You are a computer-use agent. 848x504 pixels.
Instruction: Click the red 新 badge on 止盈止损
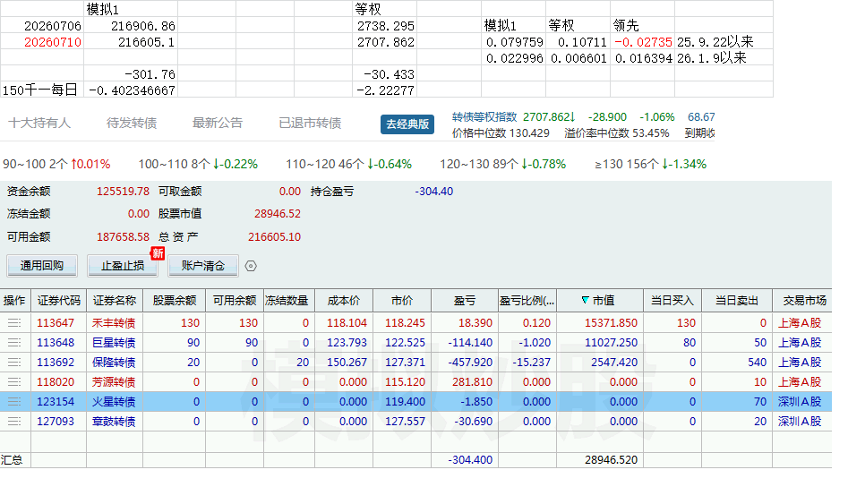(x=158, y=253)
